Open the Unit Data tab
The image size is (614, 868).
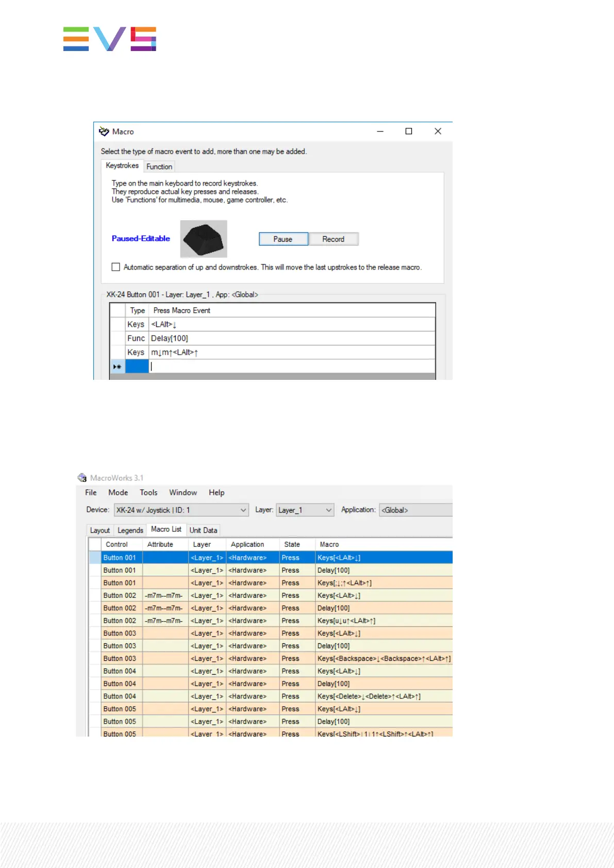tap(203, 530)
